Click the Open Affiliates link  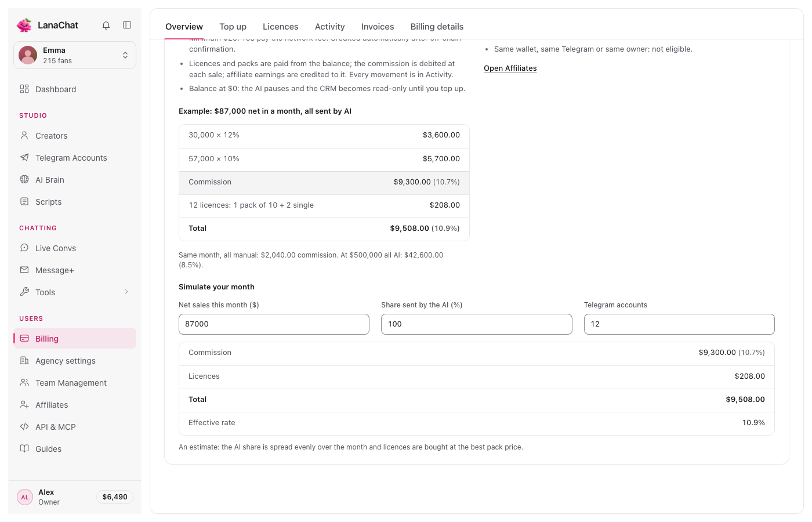tap(510, 68)
